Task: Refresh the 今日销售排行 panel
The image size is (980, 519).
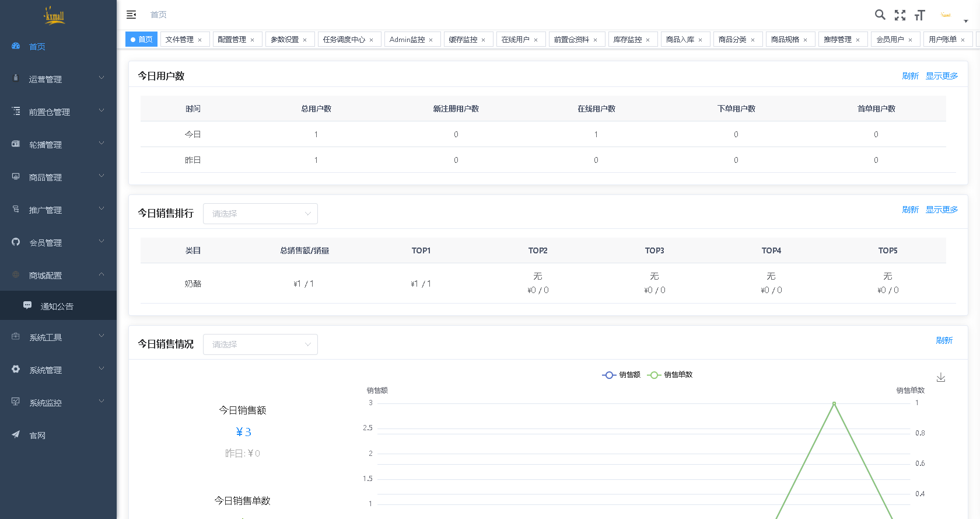Action: click(910, 210)
